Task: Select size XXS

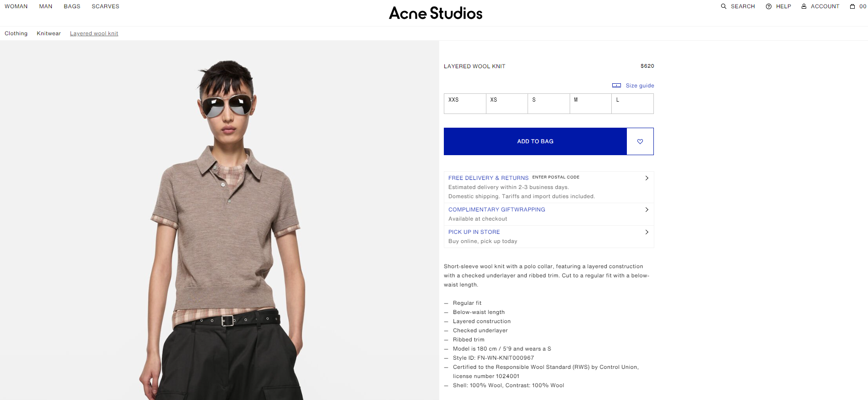Action: (x=465, y=103)
